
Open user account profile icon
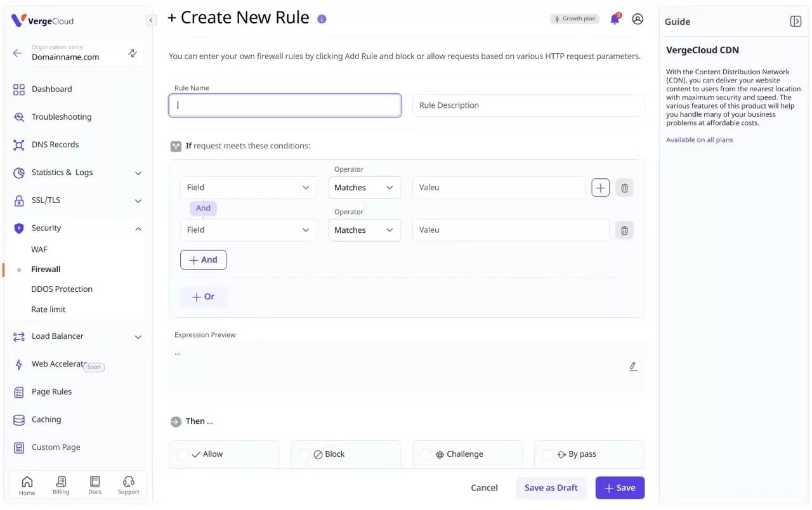pos(638,19)
